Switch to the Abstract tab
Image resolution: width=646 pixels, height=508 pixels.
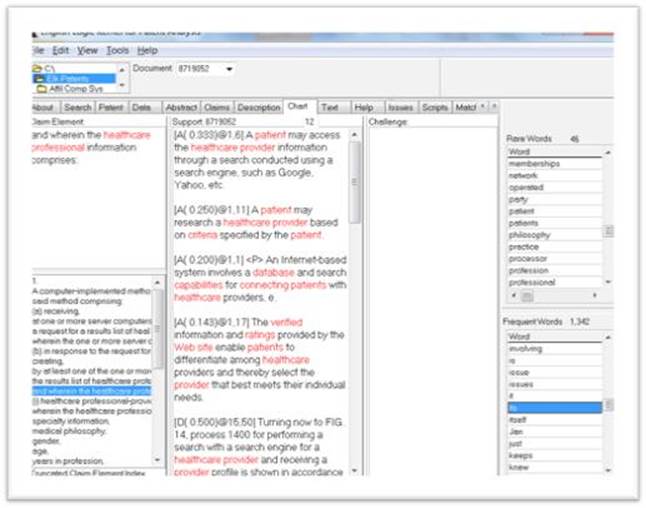point(181,108)
